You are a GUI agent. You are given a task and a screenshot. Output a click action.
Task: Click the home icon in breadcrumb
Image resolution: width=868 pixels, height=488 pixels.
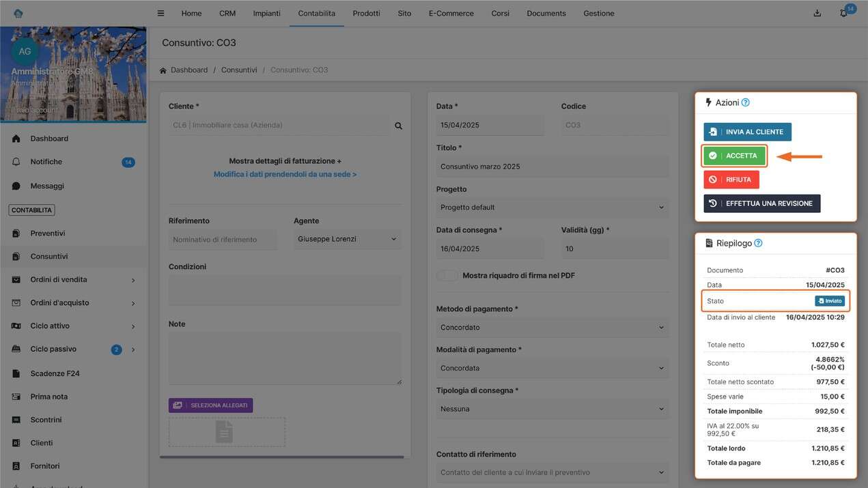pos(163,70)
